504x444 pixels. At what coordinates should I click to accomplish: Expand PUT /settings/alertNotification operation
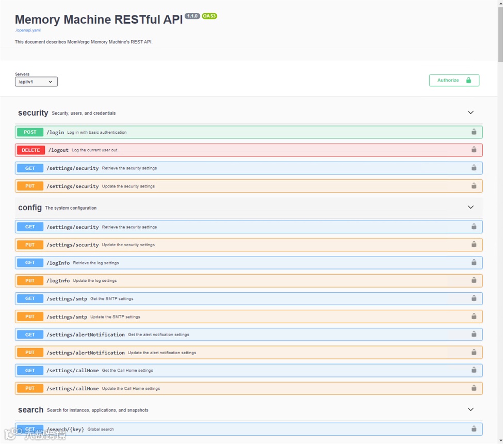tap(249, 353)
